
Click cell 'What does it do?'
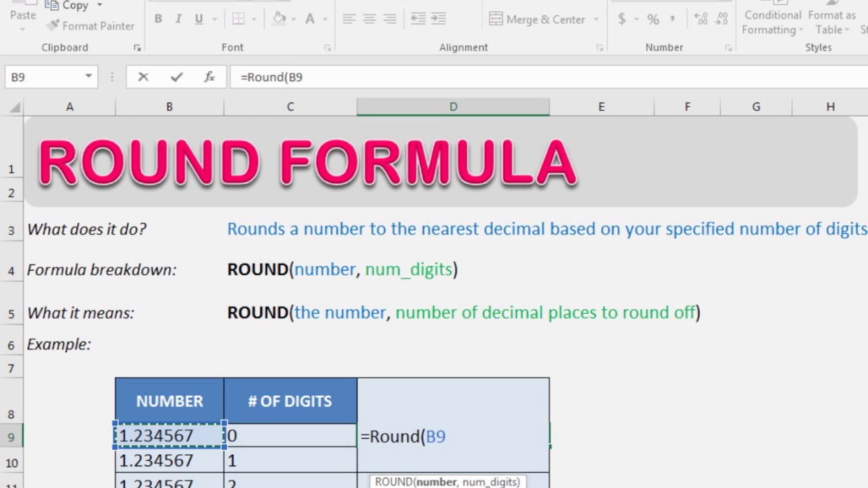[87, 229]
